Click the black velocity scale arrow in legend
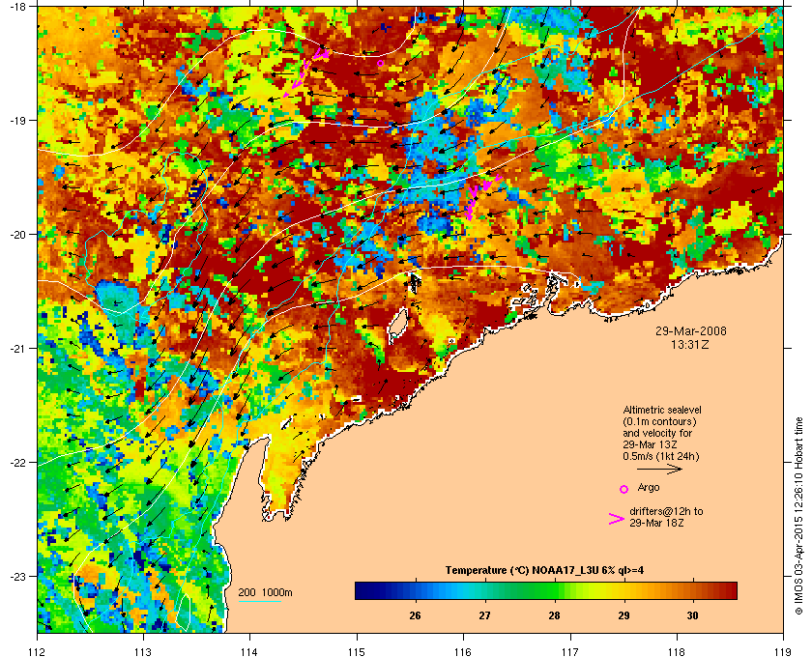The width and height of the screenshot is (812, 657). [659, 469]
